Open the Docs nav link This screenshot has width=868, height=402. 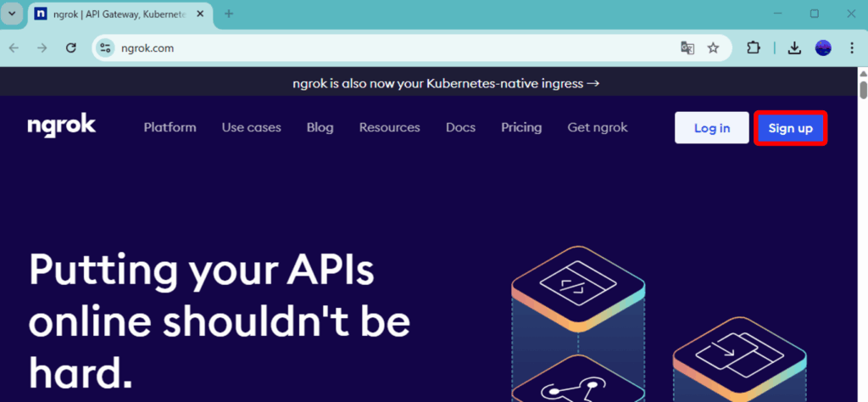[x=460, y=127]
